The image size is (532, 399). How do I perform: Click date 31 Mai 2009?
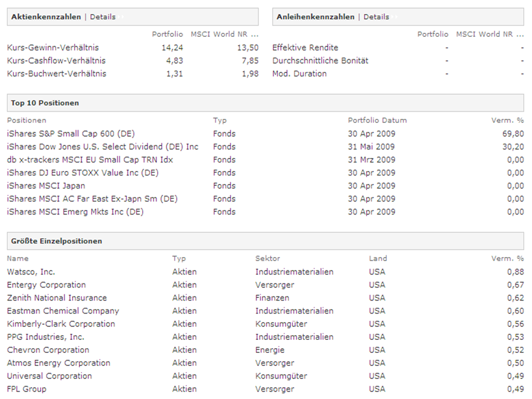click(x=371, y=147)
